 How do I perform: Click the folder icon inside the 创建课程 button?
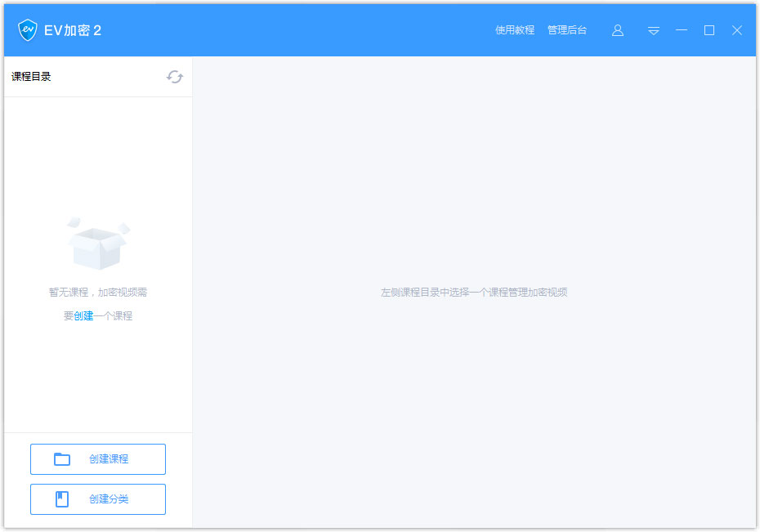[62, 459]
